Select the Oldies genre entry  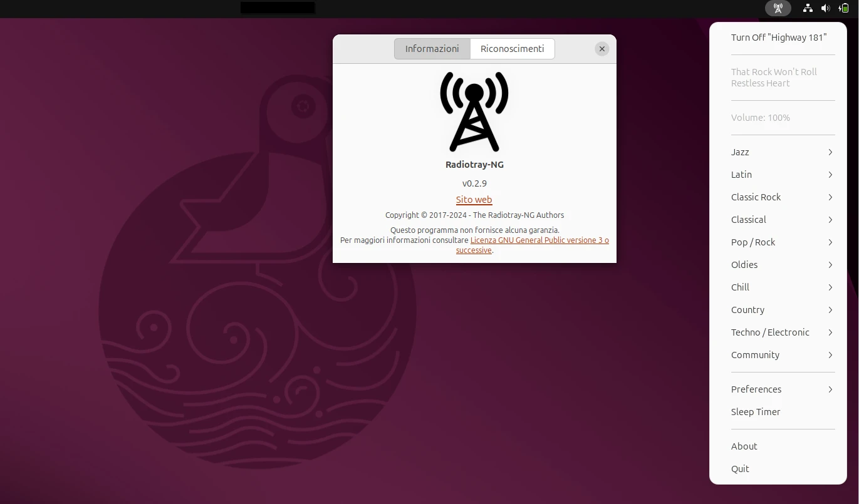[x=783, y=265]
